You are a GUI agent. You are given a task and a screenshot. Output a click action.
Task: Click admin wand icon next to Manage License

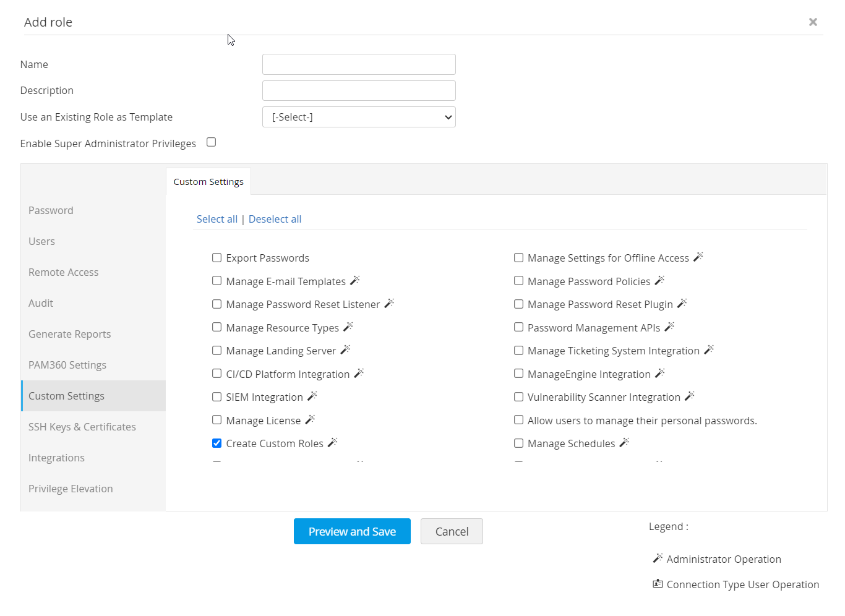311,420
